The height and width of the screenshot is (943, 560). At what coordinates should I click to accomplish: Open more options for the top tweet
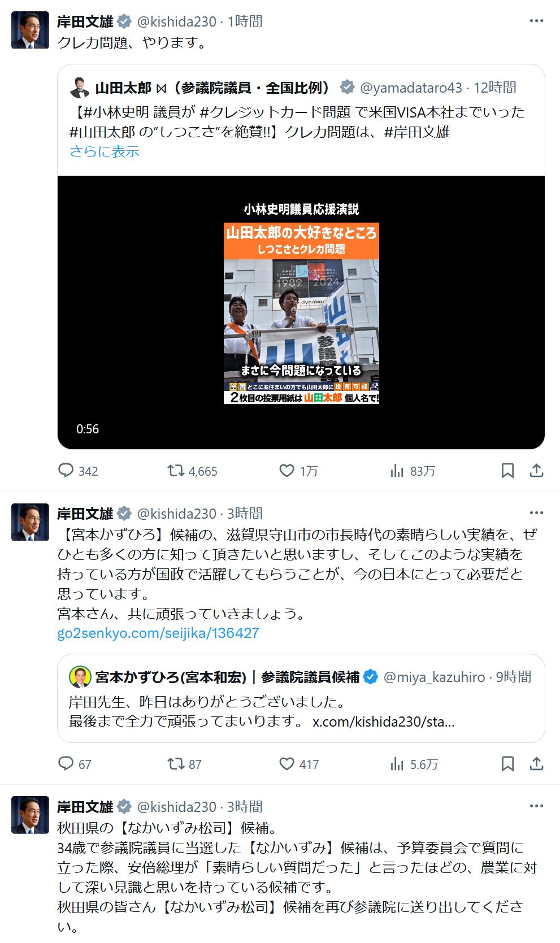[x=536, y=21]
